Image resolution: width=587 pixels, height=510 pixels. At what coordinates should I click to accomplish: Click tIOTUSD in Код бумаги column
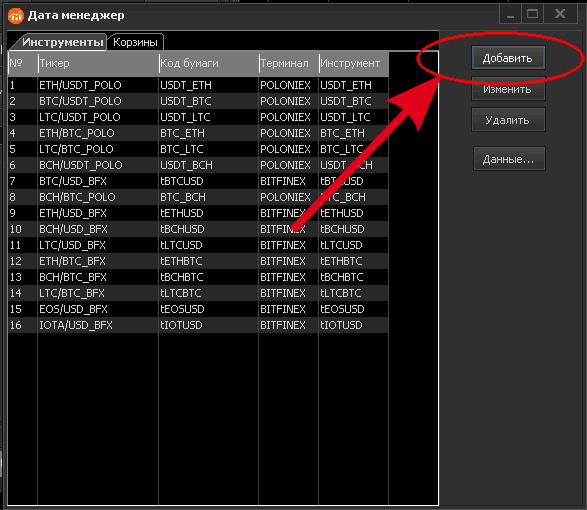pyautogui.click(x=182, y=325)
